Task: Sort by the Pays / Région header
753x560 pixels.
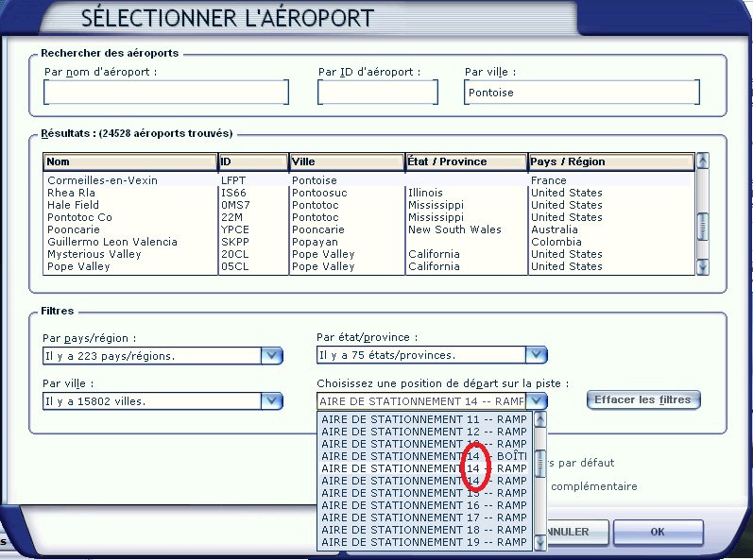Action: (611, 161)
